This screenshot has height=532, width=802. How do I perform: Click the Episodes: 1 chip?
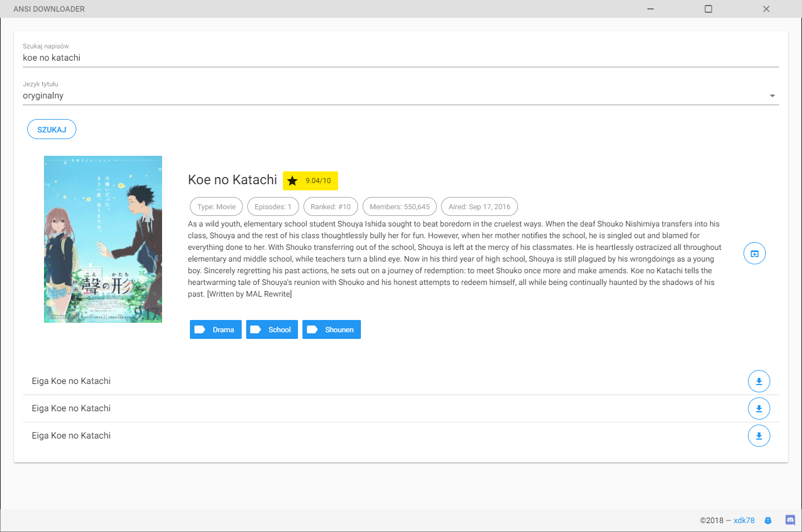tap(273, 206)
